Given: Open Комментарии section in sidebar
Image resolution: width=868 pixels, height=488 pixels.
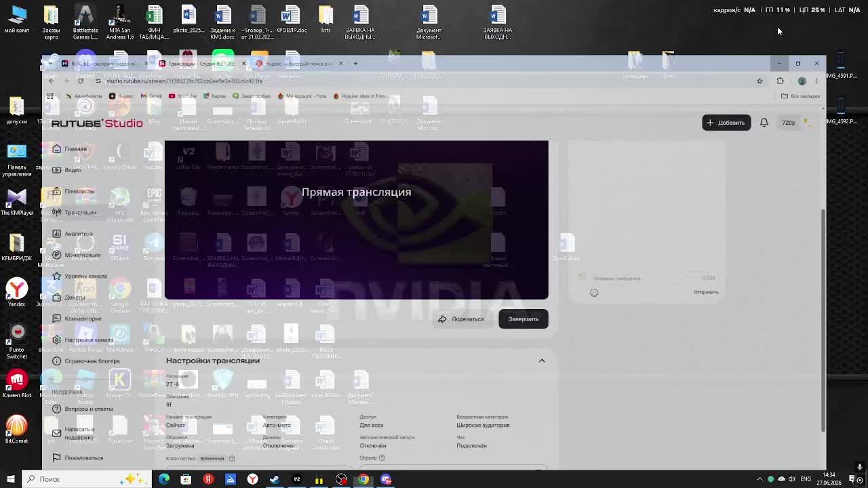Looking at the screenshot, I should (x=83, y=319).
